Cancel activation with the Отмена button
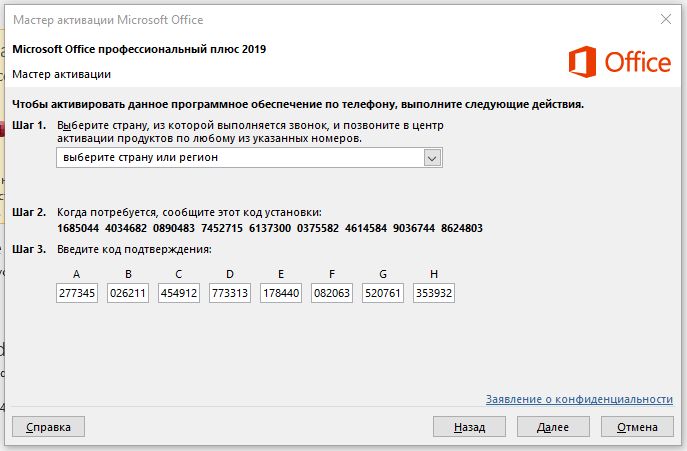Image resolution: width=687 pixels, height=451 pixels. (637, 427)
